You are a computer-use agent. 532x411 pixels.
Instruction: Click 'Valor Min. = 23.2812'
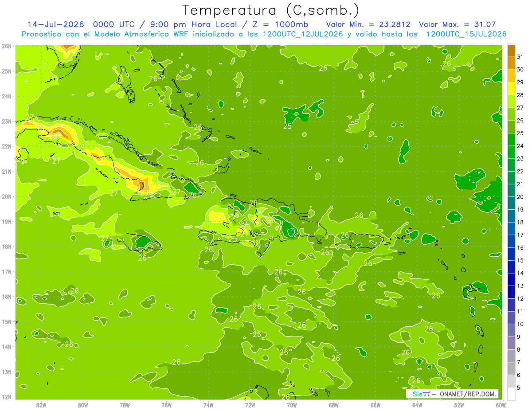(368, 24)
